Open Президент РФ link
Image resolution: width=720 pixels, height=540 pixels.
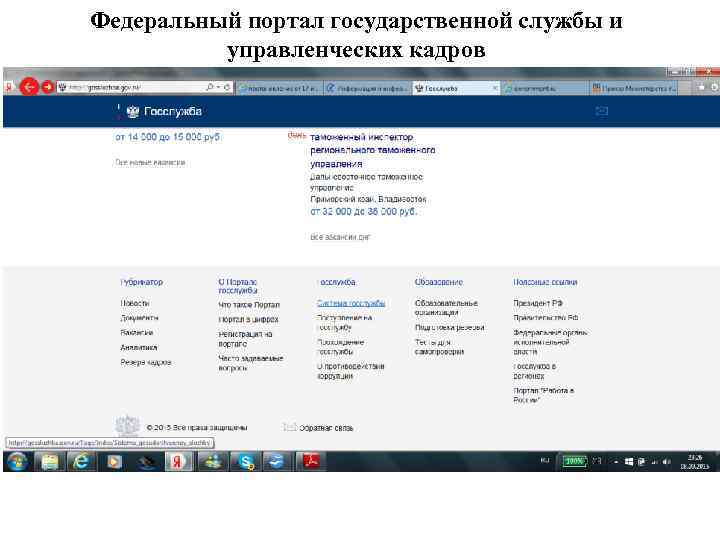pos(538,303)
